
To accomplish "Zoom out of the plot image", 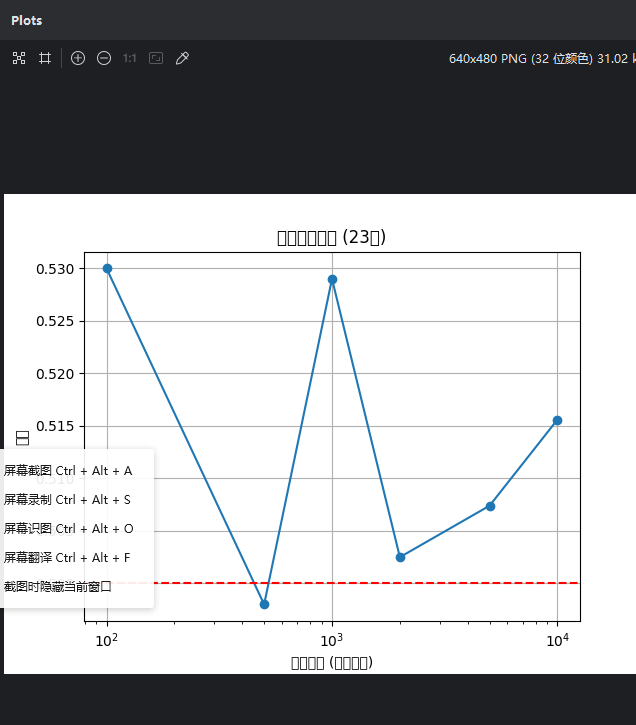I will coord(104,59).
